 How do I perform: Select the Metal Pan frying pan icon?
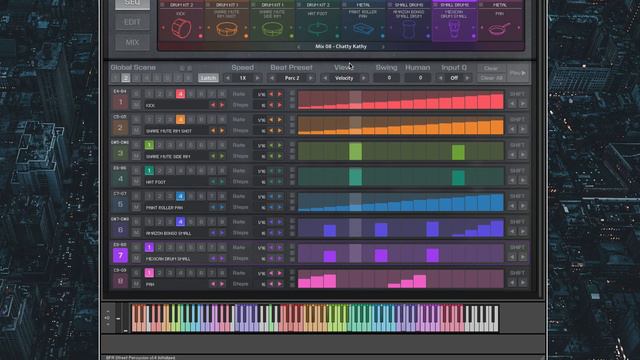click(x=499, y=29)
